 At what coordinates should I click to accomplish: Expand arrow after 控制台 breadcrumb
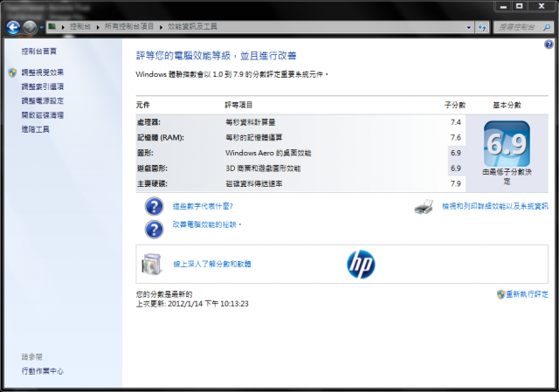click(x=98, y=27)
